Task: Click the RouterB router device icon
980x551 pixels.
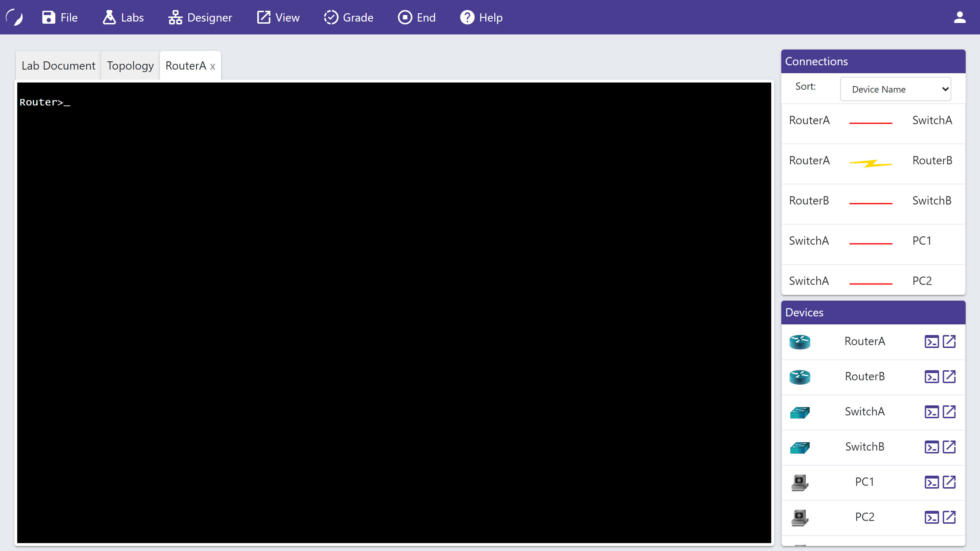Action: click(x=799, y=377)
